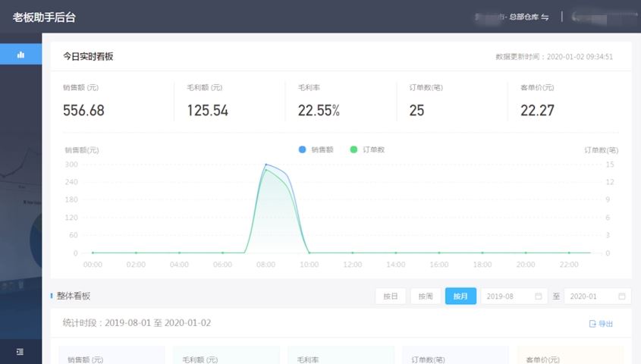Open the blurred user account menu
The image size is (641, 364).
pos(603,17)
